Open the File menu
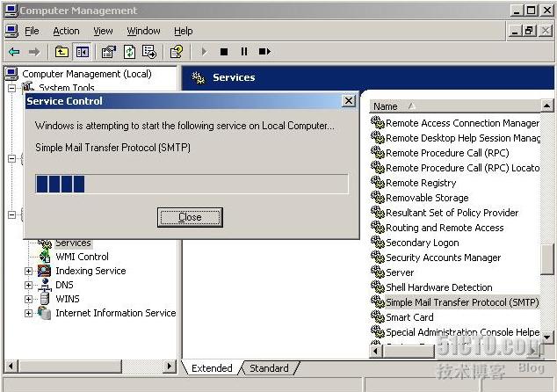 (x=32, y=32)
